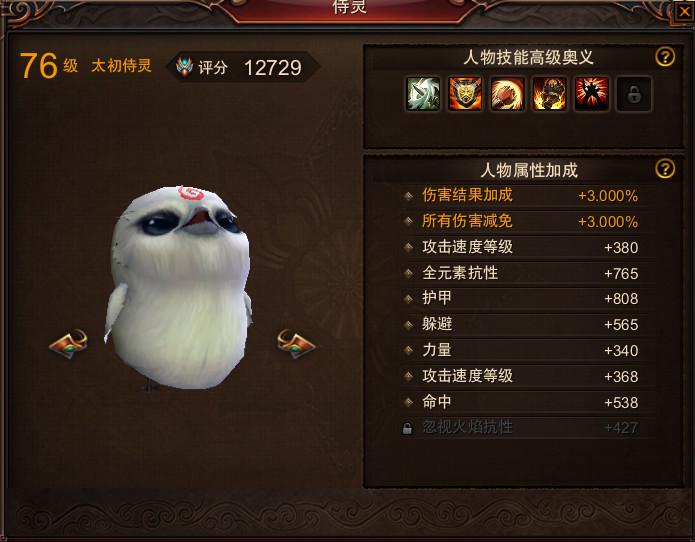The height and width of the screenshot is (542, 695).
Task: Select the burning armored warrior skill icon
Action: coord(550,94)
